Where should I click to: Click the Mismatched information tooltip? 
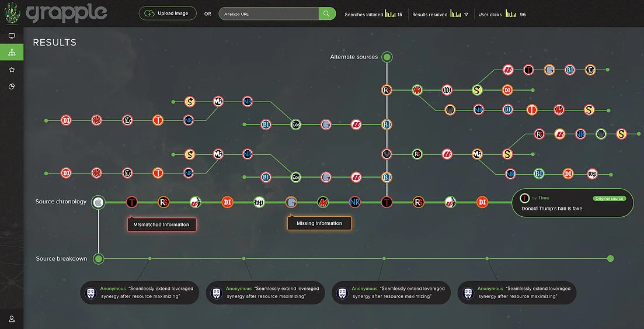point(161,224)
